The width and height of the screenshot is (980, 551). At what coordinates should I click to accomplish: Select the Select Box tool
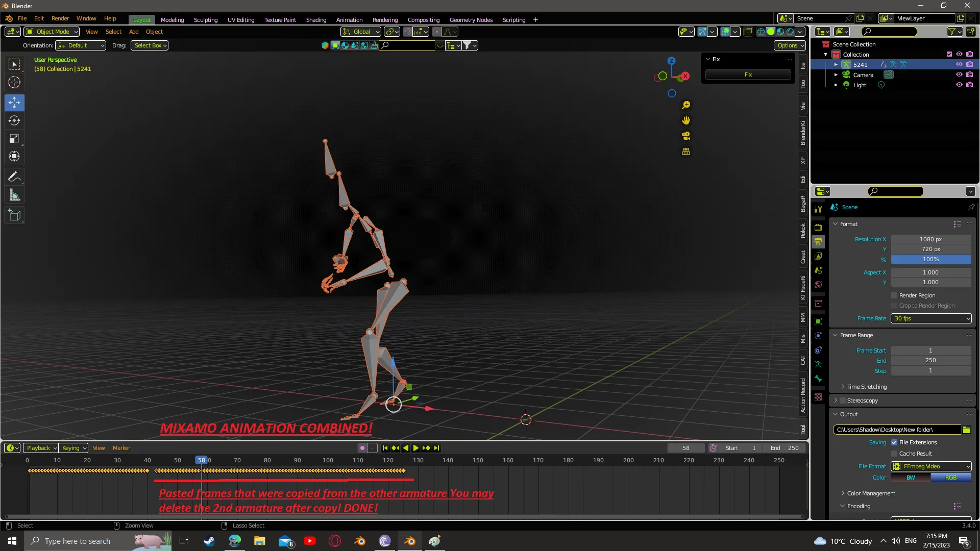14,64
